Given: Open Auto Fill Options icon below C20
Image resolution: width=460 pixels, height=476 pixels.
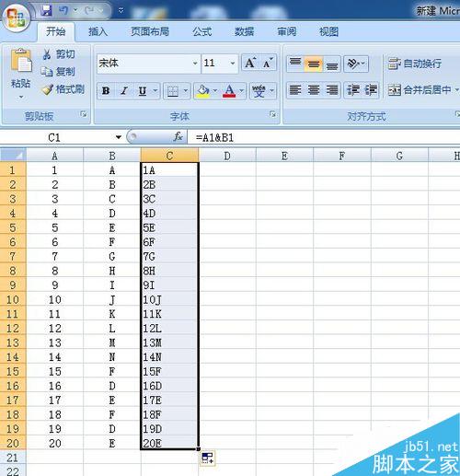Looking at the screenshot, I should pos(208,459).
